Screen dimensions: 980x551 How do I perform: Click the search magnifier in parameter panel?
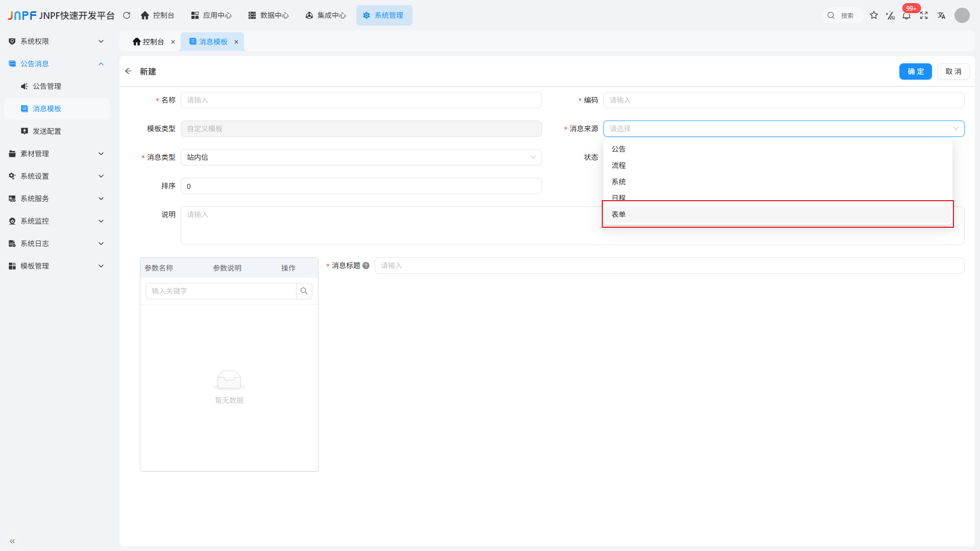click(x=304, y=291)
